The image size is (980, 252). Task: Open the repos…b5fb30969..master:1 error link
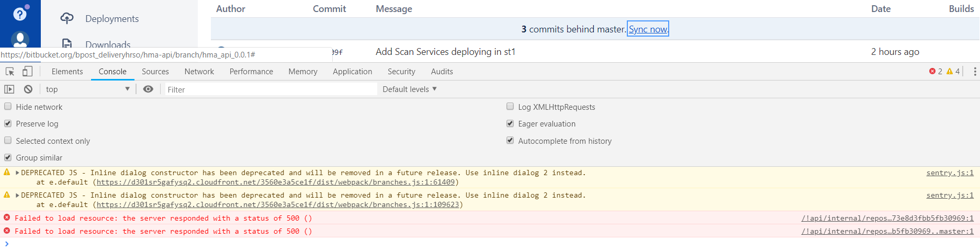coord(887,231)
